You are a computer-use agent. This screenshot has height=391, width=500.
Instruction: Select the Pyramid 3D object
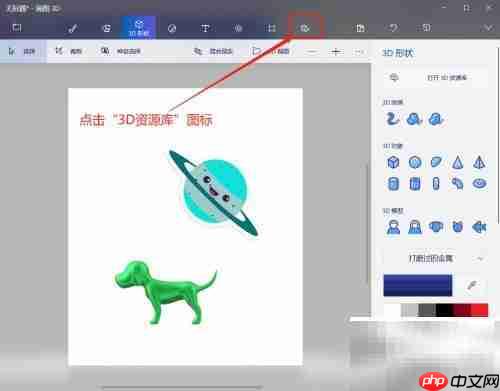(479, 162)
